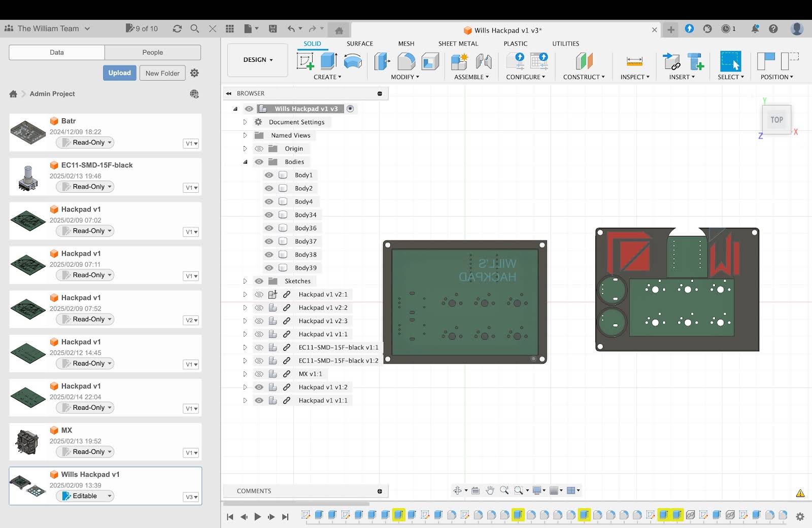Select the Fillet tool

(x=406, y=61)
